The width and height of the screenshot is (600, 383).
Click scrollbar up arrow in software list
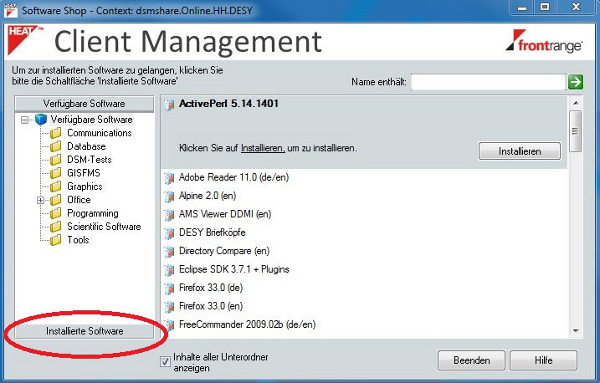click(576, 103)
